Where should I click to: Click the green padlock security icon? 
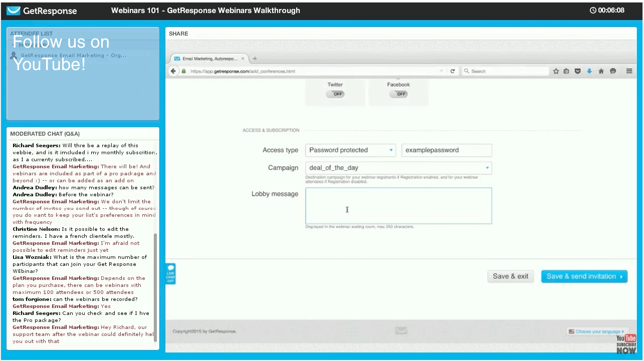(x=184, y=71)
